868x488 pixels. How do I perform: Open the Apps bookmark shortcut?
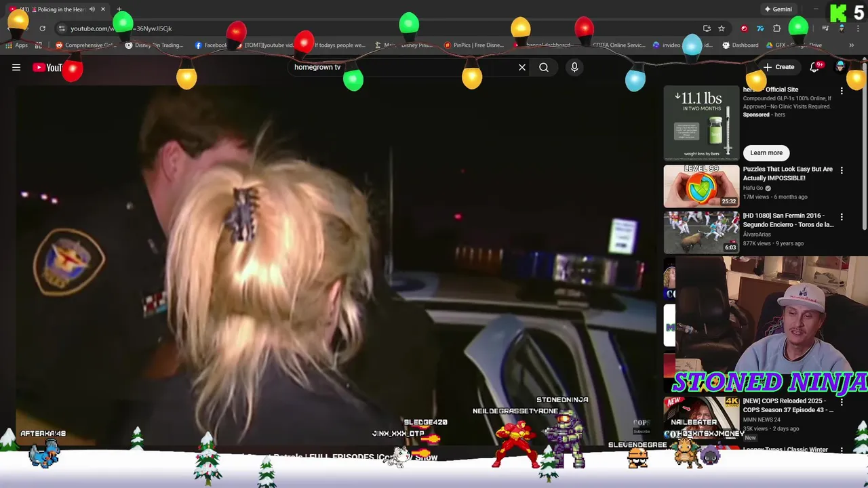[16, 45]
